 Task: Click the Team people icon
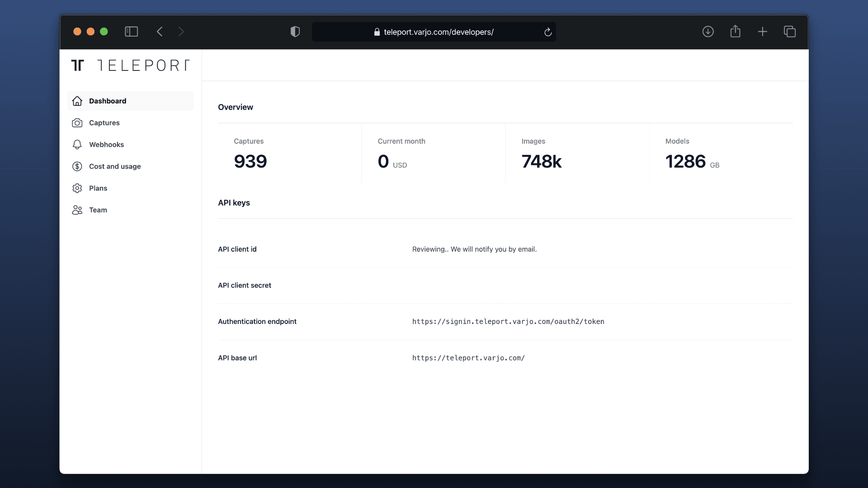coord(77,210)
